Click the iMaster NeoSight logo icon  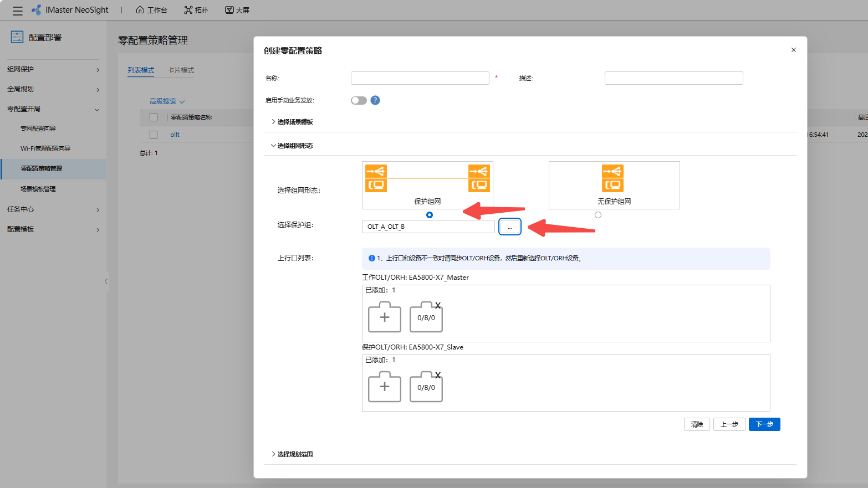coord(37,10)
